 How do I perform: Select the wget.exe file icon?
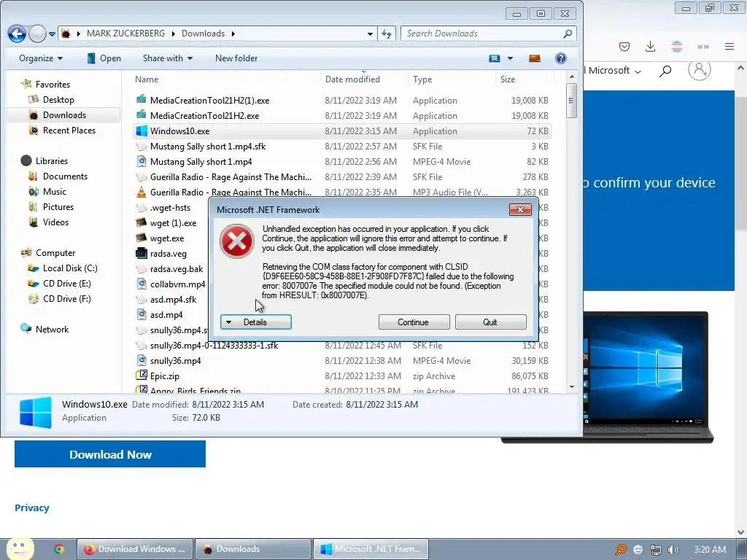141,238
